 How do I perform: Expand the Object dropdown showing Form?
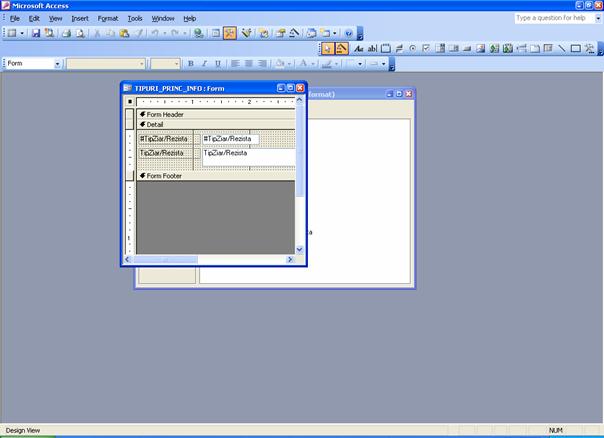[x=57, y=64]
